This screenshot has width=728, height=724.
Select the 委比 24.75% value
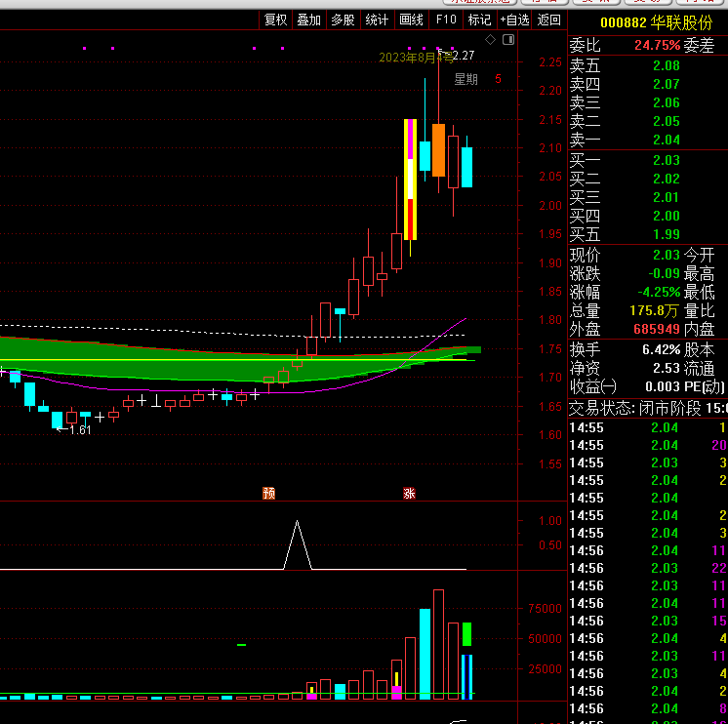(x=658, y=45)
